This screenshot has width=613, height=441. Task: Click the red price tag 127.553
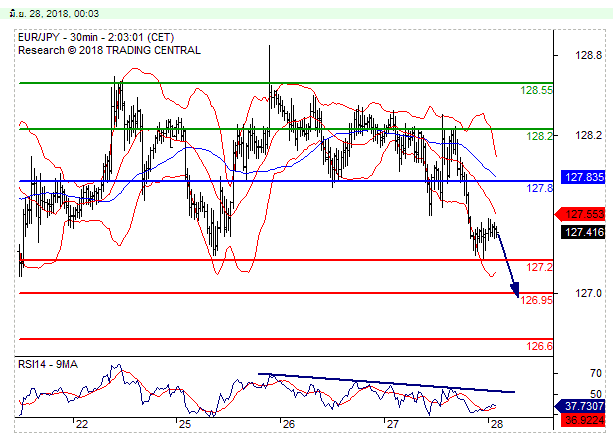[x=581, y=214]
